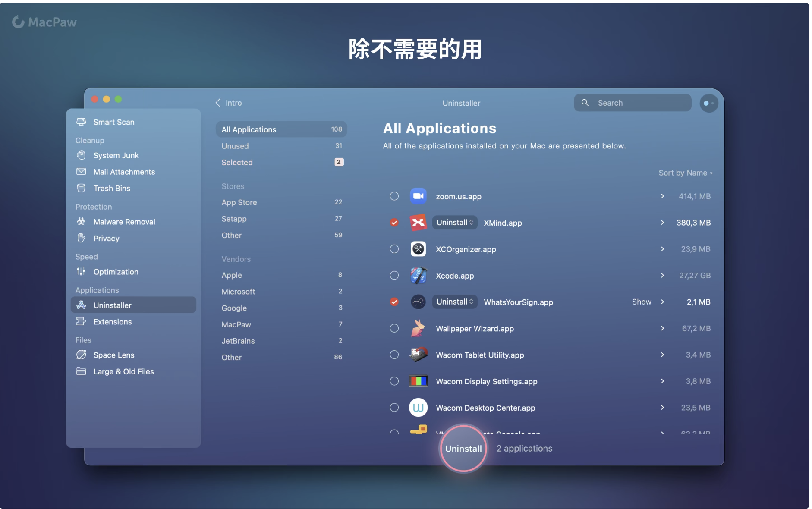Open Space Lens icon in Files
Screen dimensions: 812x509
(81, 355)
